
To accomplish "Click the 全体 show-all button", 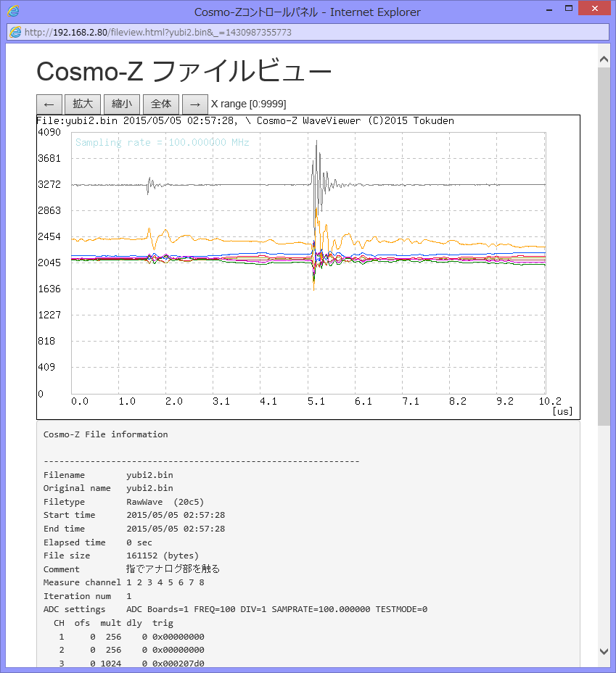I will (161, 104).
